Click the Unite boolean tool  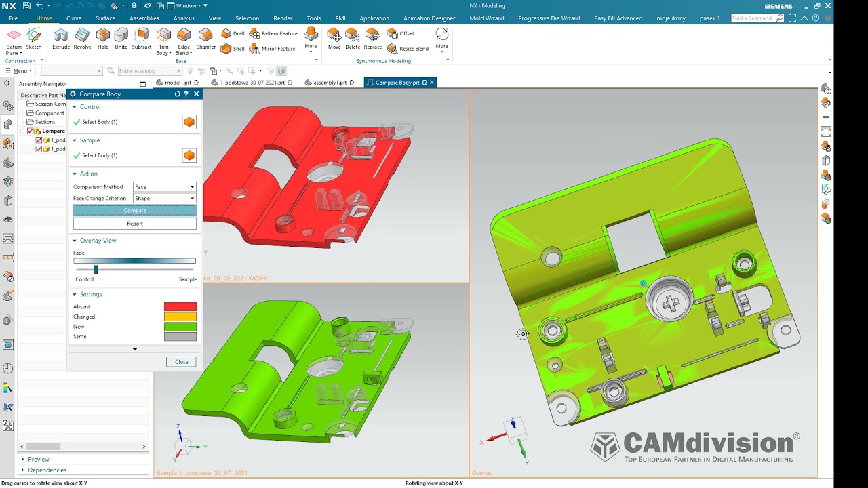click(121, 39)
